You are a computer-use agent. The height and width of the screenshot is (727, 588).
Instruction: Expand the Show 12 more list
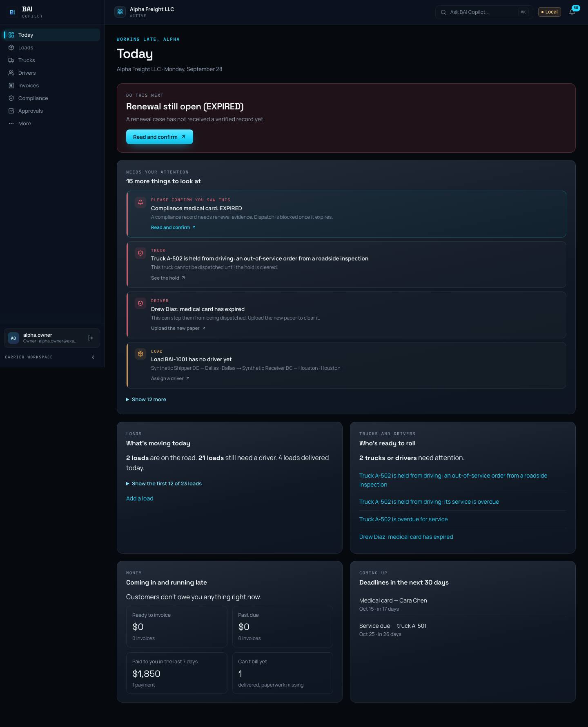146,400
